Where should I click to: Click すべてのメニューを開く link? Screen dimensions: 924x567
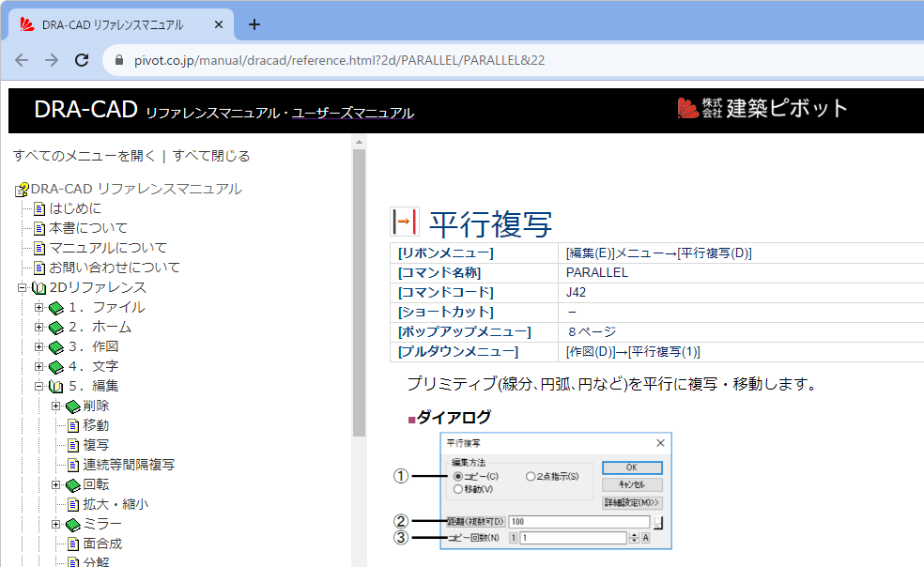(x=85, y=156)
